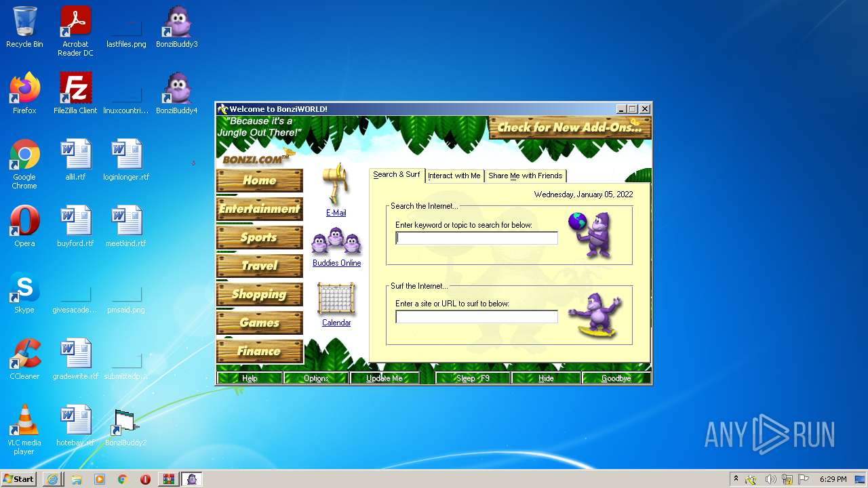The width and height of the screenshot is (868, 488).
Task: Focus the search keyword input field
Action: (x=477, y=238)
